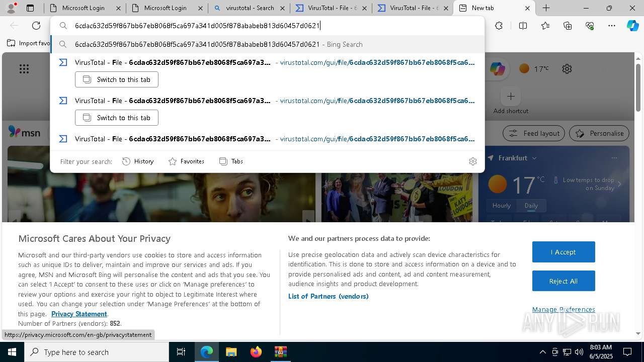Filter suggestions by Tabs

[x=231, y=161]
